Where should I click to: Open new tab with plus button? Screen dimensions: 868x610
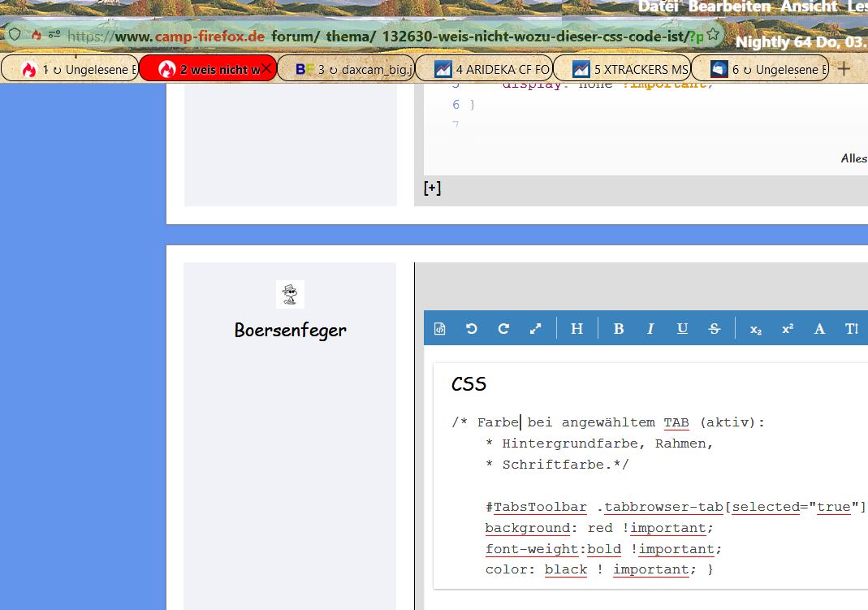844,68
